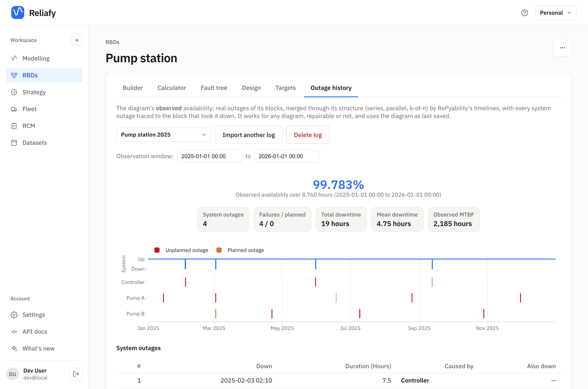Click the System outages stat card
This screenshot has height=389, width=588.
click(x=223, y=219)
